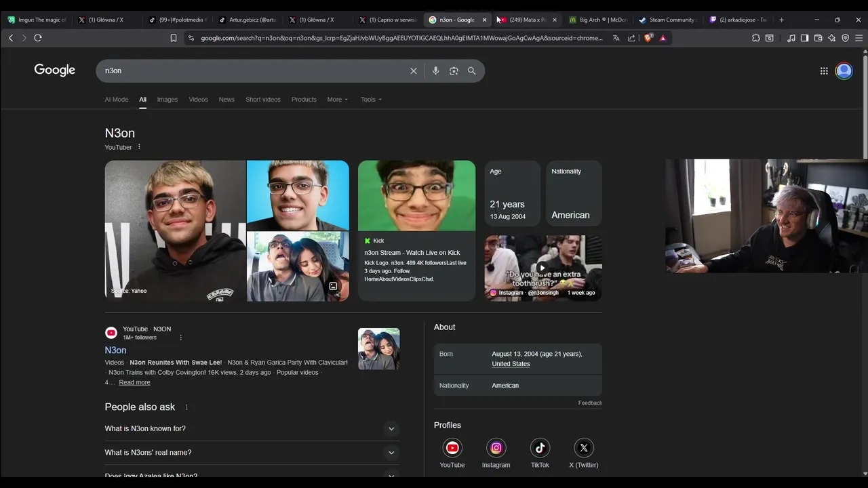
Task: Click the translate page icon
Action: pos(616,38)
